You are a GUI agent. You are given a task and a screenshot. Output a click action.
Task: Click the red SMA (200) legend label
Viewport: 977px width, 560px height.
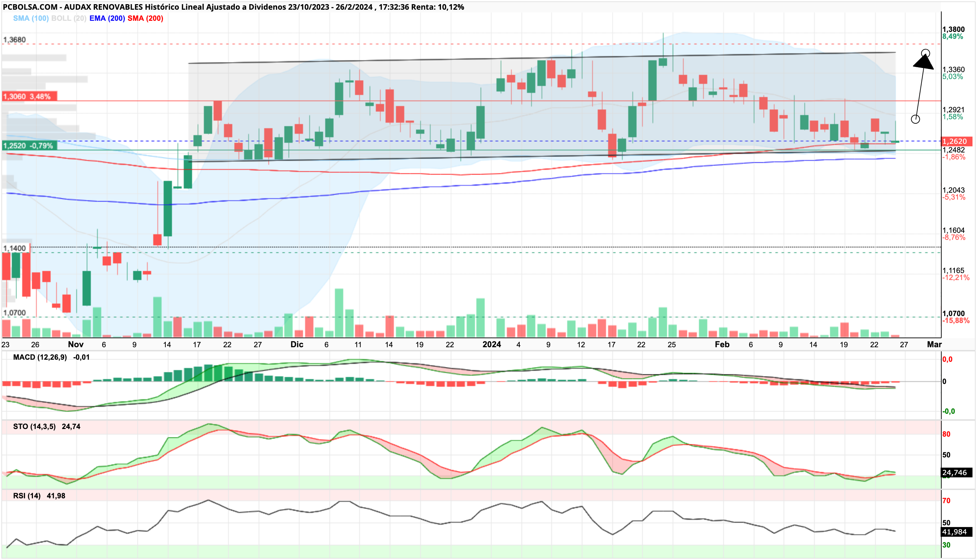146,18
